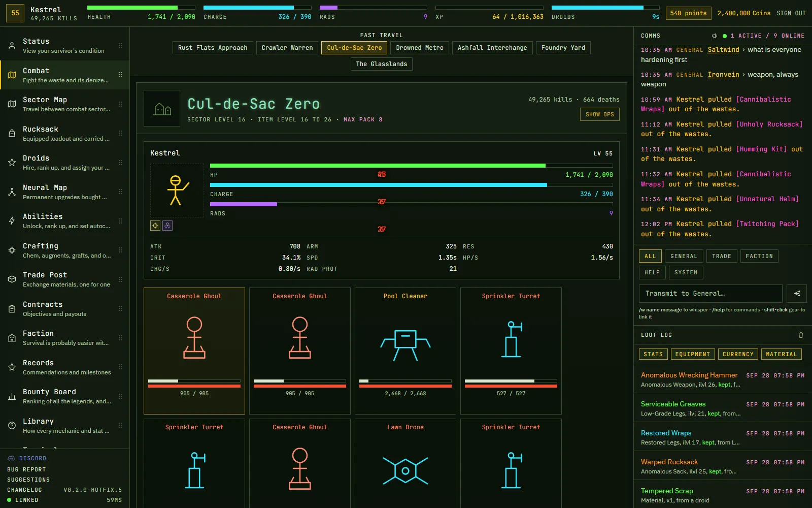This screenshot has height=508, width=812.
Task: Click the Bounty Board chart icon
Action: [x=12, y=396]
